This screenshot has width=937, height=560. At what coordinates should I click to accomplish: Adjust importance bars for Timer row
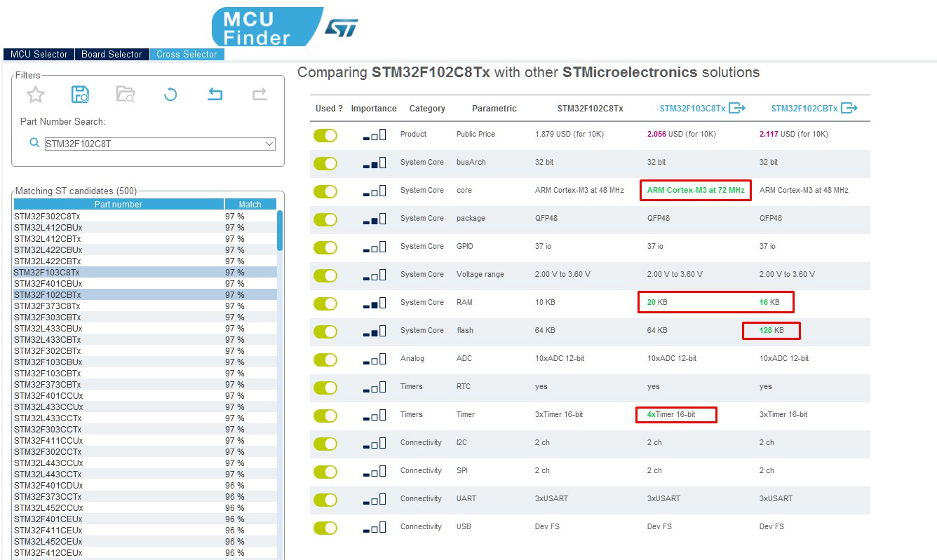point(375,415)
